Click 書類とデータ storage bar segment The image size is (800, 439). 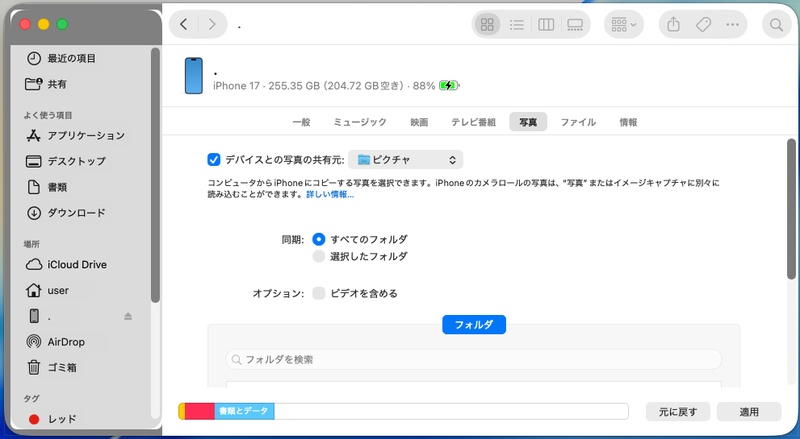[244, 411]
